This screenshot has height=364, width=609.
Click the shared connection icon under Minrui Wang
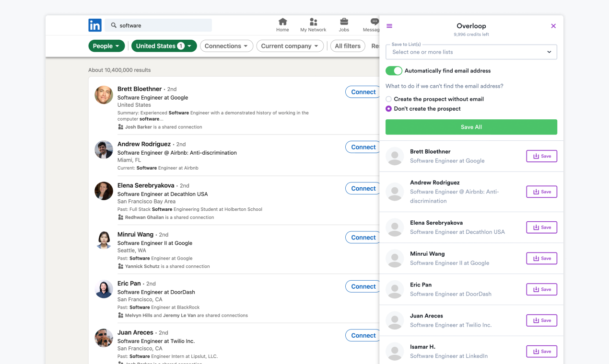pyautogui.click(x=121, y=266)
